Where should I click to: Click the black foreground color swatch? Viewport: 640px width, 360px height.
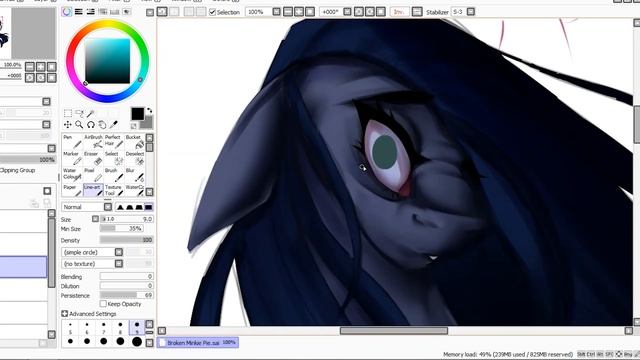pos(138,114)
